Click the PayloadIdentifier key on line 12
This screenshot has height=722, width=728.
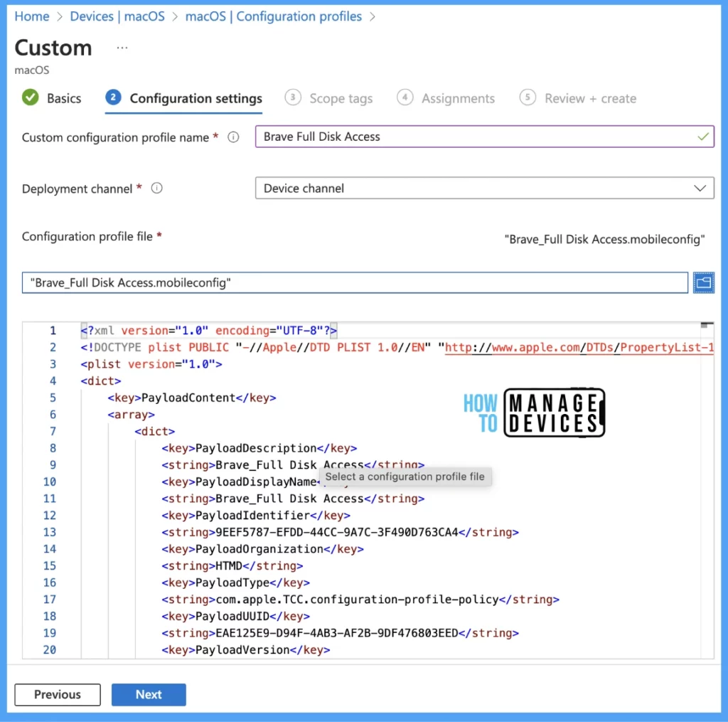tap(256, 515)
